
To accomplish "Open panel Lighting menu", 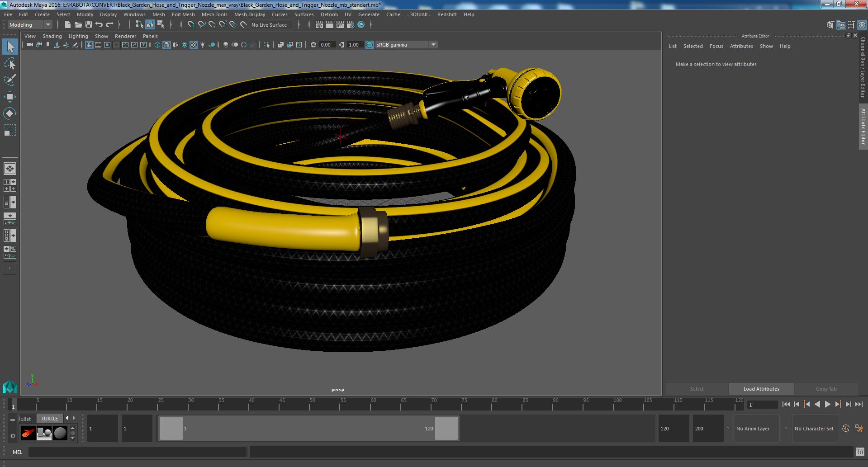I will [x=78, y=36].
